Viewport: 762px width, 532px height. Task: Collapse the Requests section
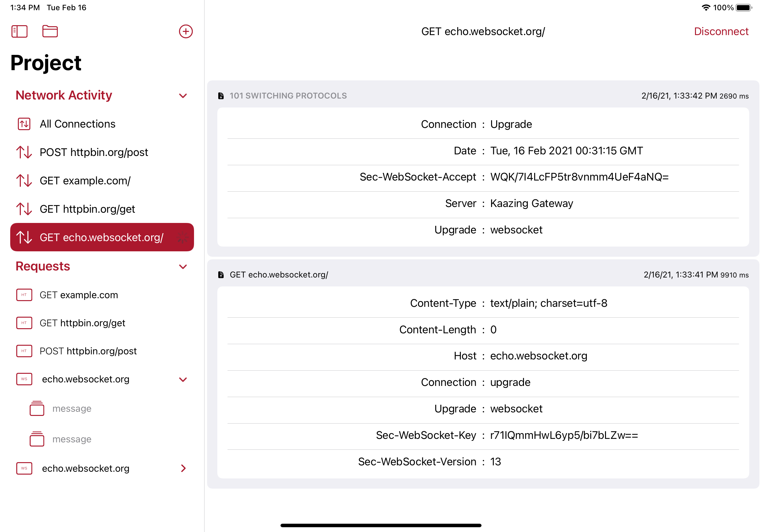[183, 267]
